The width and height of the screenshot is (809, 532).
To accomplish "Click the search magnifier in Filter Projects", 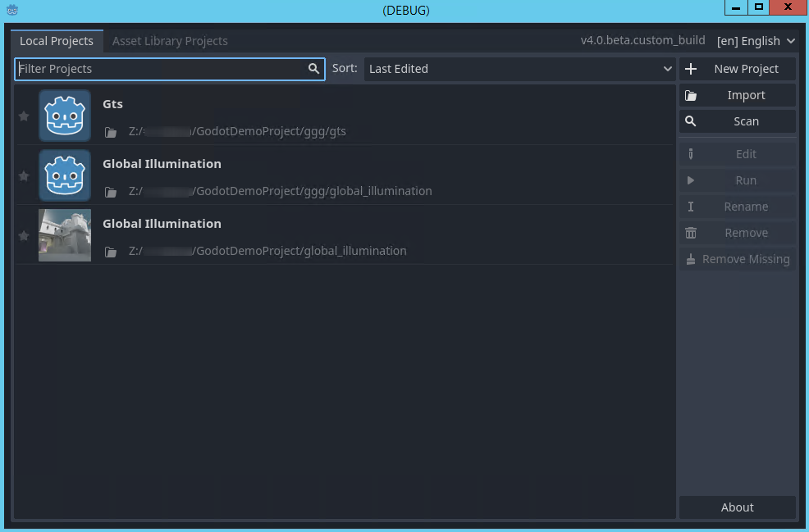I will pyautogui.click(x=313, y=69).
